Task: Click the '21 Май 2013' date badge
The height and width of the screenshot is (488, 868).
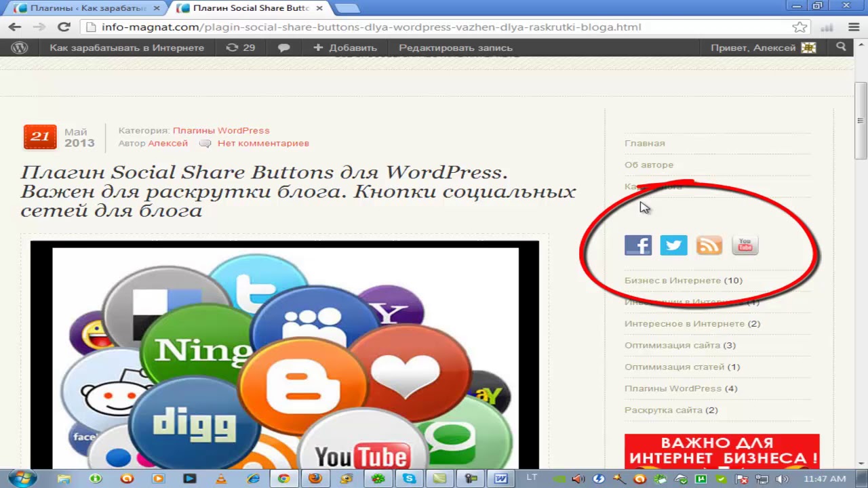Action: pos(59,137)
